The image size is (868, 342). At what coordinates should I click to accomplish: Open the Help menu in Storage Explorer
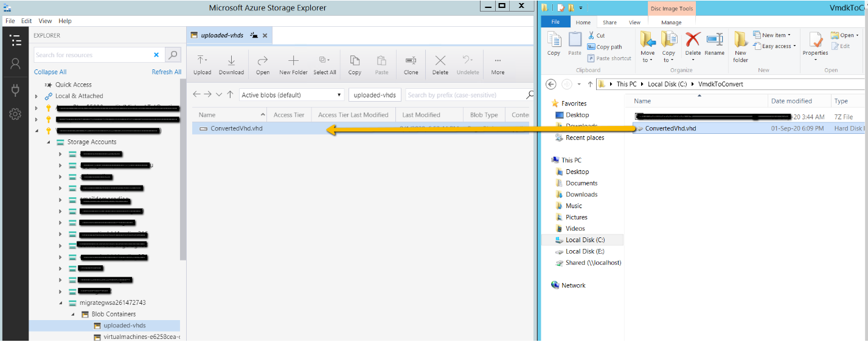click(65, 21)
